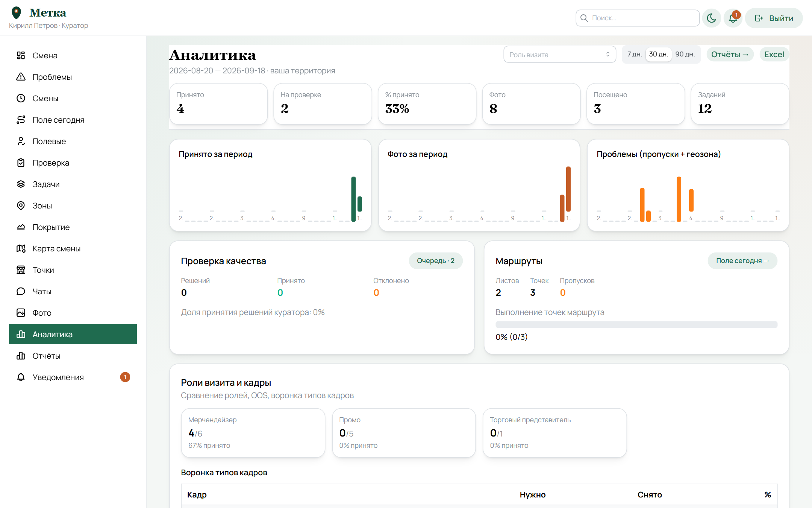This screenshot has width=812, height=508.
Task: Click the Фото image icon
Action: (x=21, y=313)
